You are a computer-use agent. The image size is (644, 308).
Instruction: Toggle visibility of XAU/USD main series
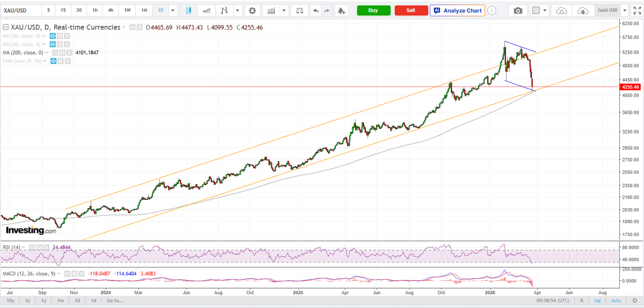132,27
